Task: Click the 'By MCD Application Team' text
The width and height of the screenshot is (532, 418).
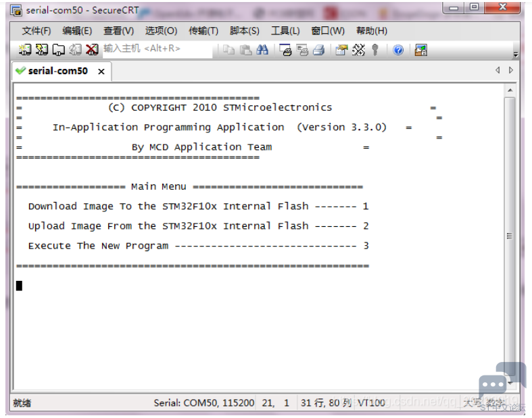Action: click(x=202, y=147)
